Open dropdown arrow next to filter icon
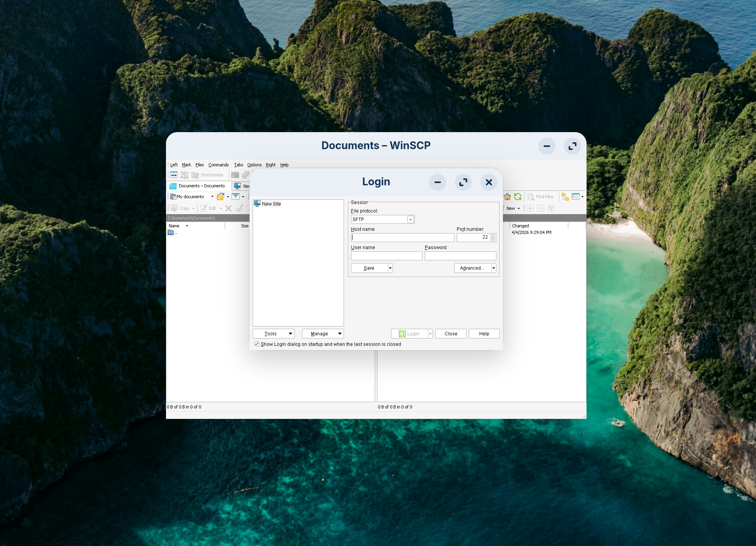 point(243,197)
